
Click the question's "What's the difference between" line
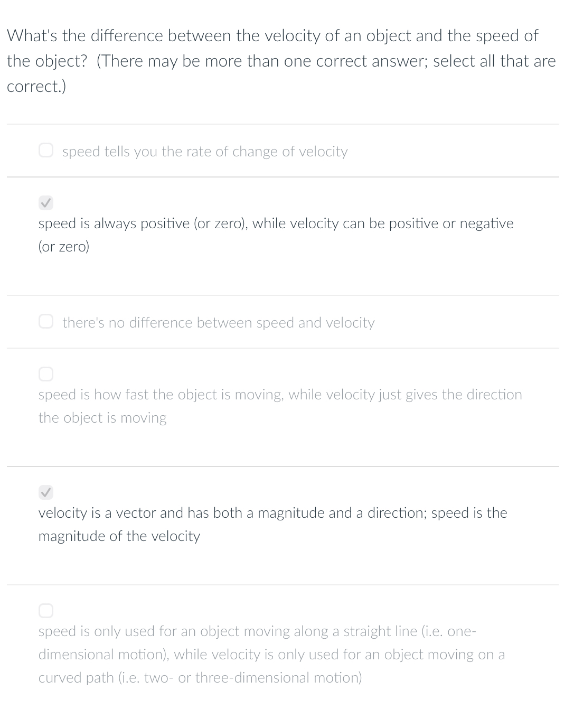click(272, 35)
